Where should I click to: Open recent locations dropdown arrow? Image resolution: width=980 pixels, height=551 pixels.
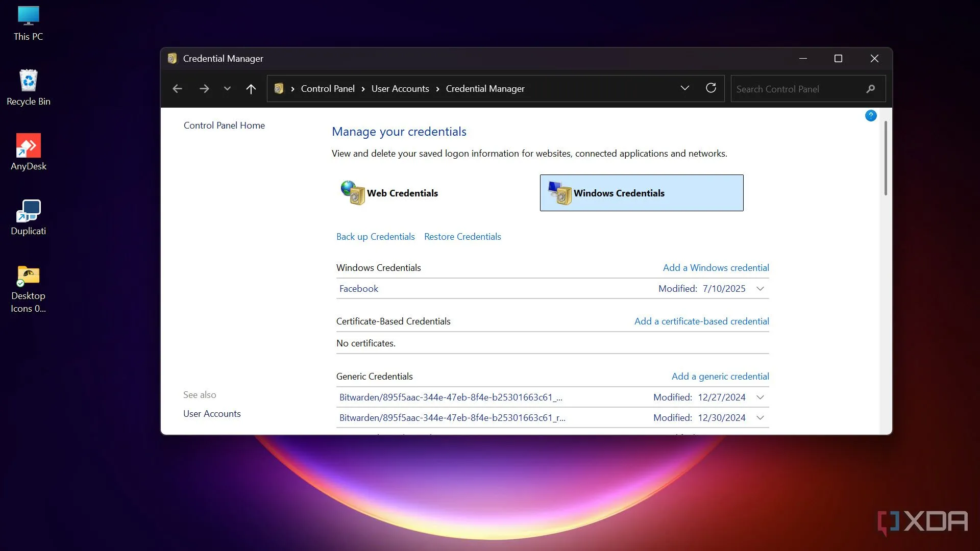(x=227, y=89)
